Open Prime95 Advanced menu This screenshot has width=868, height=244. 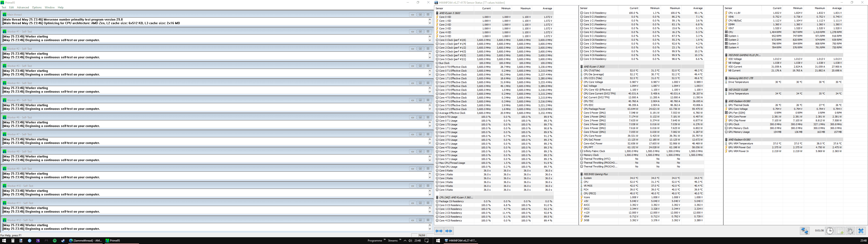tap(23, 7)
